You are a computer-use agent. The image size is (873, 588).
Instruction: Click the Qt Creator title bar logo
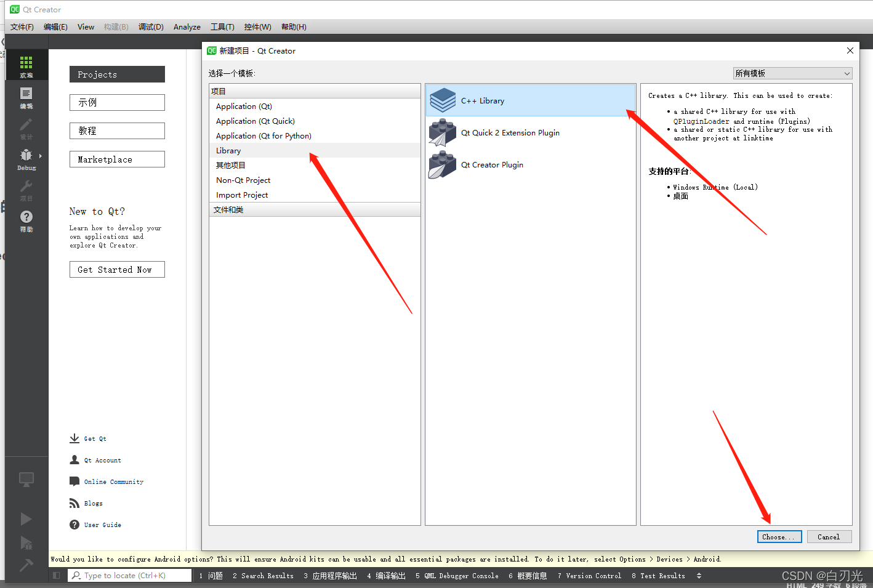coord(15,9)
